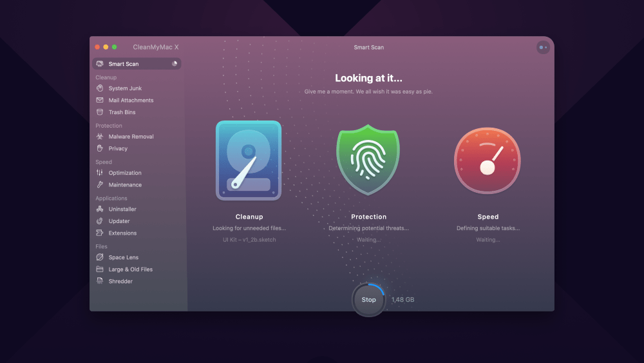Image resolution: width=644 pixels, height=363 pixels.
Task: Go to Large & Old Files
Action: (x=130, y=270)
